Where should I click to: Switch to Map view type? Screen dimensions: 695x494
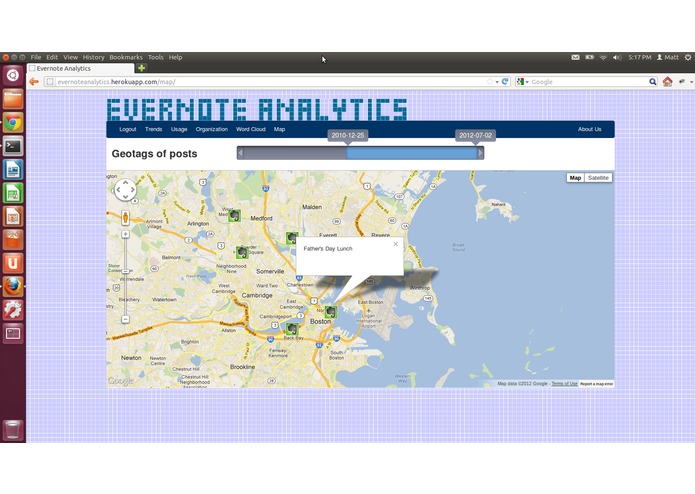[575, 178]
